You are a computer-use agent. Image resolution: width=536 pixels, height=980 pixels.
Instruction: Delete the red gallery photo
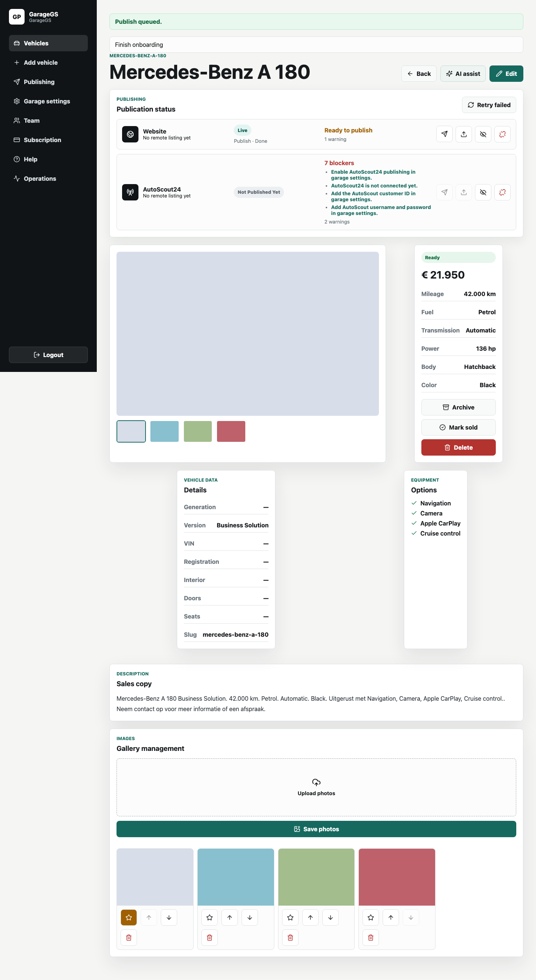371,937
